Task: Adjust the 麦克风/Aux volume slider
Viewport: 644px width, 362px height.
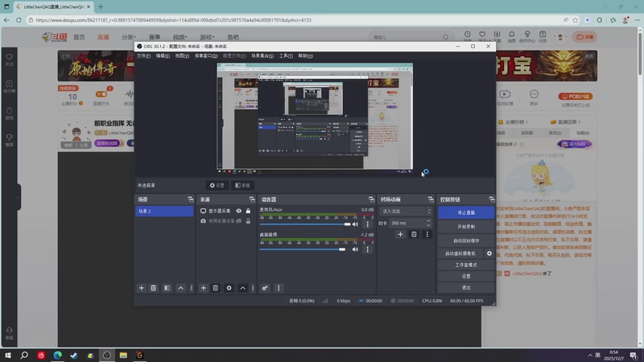Action: coord(304,224)
